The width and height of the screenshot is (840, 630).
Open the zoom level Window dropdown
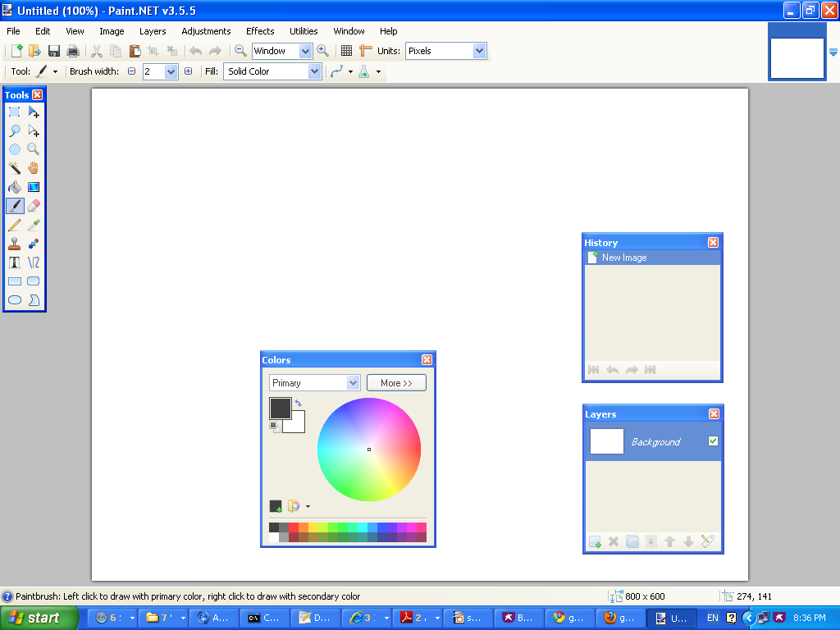pos(305,51)
